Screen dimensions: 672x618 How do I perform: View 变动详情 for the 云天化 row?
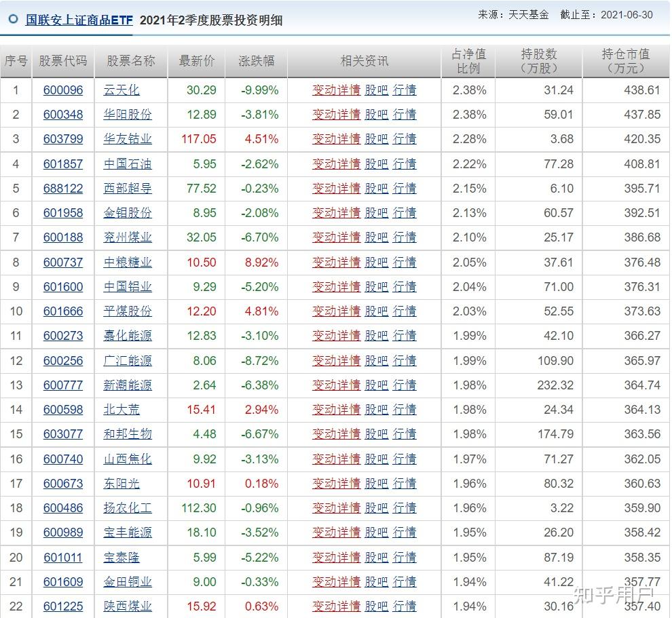click(337, 90)
